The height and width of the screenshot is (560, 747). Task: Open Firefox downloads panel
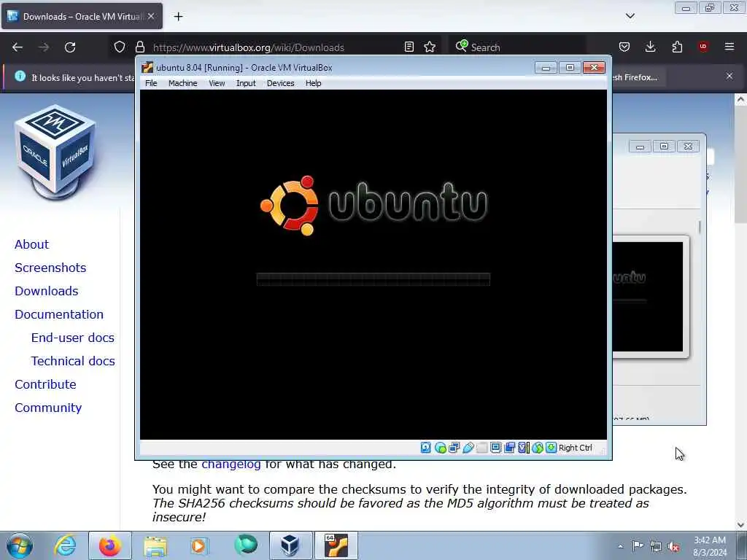click(650, 47)
